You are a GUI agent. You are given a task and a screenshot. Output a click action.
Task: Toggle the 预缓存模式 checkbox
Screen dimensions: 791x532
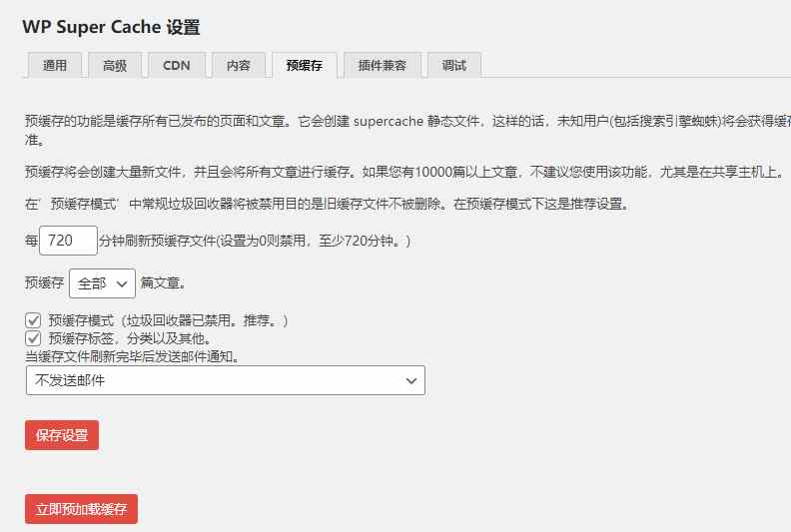pos(33,320)
